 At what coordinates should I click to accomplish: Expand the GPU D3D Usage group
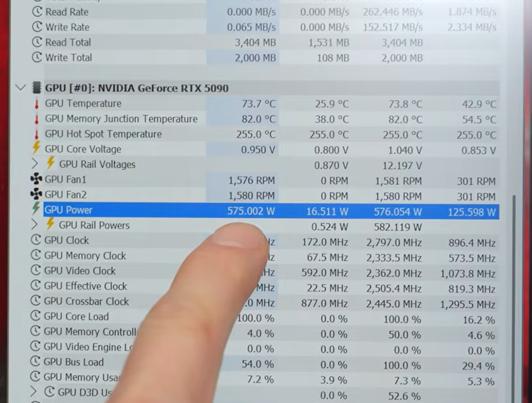(33, 391)
